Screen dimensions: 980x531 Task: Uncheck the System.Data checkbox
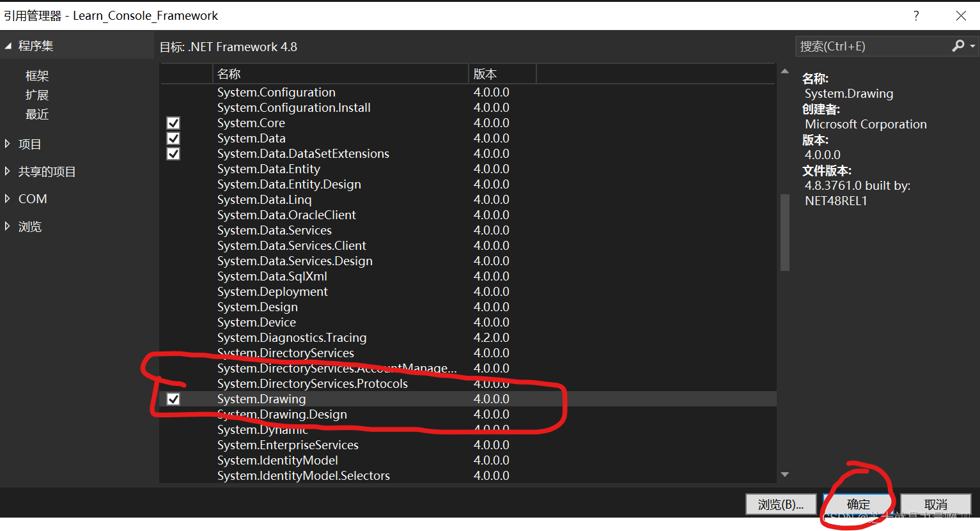(173, 139)
